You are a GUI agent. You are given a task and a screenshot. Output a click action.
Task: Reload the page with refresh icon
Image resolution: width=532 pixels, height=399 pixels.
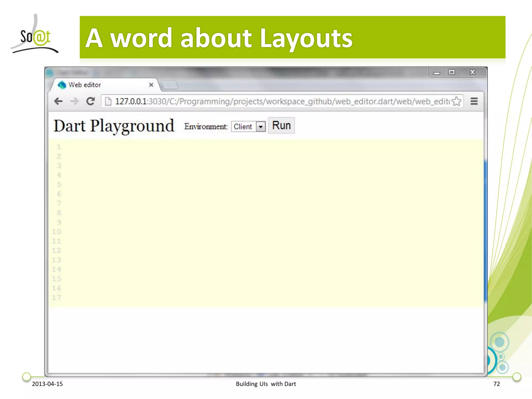click(90, 101)
